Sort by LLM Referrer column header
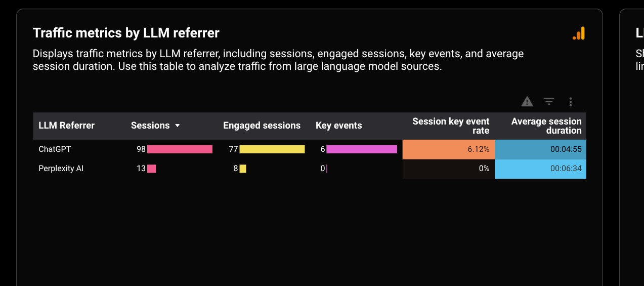The image size is (644, 286). pyautogui.click(x=67, y=126)
